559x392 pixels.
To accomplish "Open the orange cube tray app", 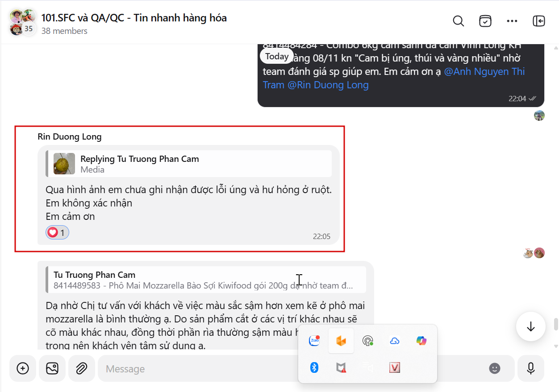I will point(341,341).
